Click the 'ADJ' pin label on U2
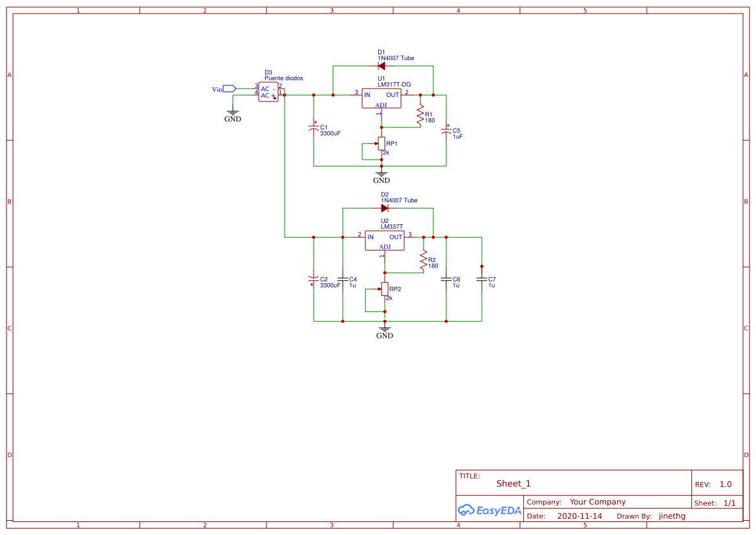Image resolution: width=756 pixels, height=535 pixels. [x=385, y=247]
